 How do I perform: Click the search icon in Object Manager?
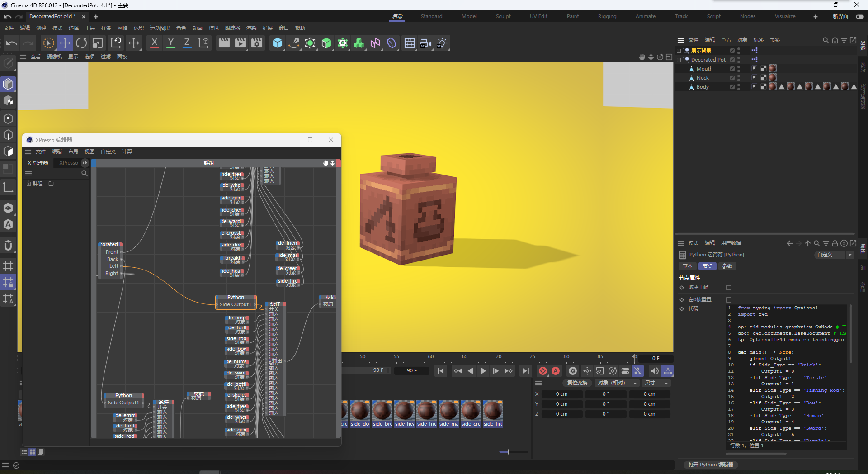coord(826,40)
